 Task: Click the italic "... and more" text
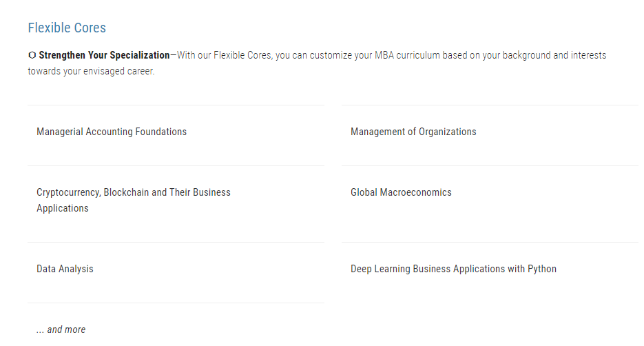pyautogui.click(x=61, y=329)
